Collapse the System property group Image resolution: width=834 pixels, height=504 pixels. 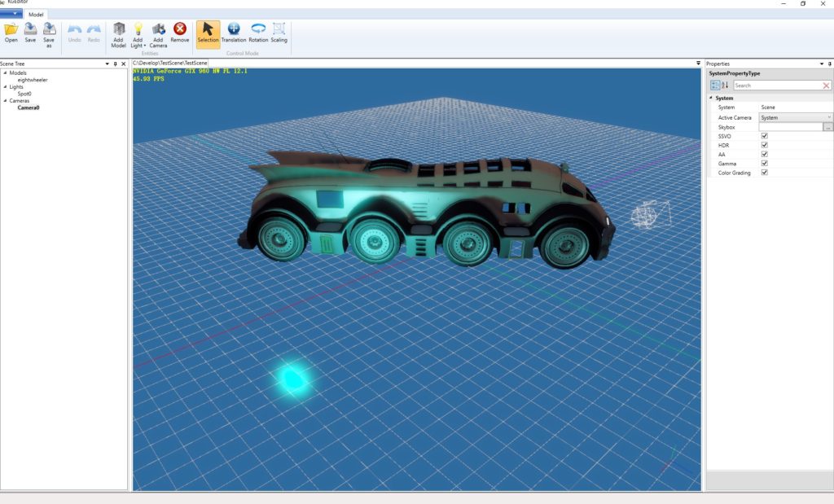coord(710,99)
